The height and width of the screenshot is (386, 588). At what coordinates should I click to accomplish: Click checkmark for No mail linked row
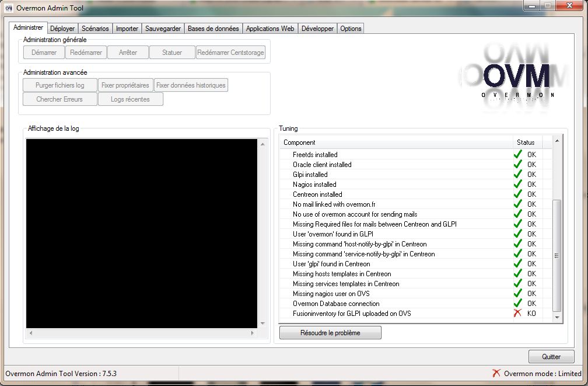coord(518,204)
